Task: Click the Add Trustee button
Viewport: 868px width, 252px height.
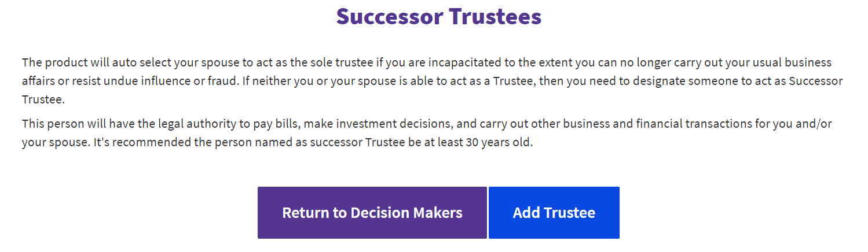Action: pyautogui.click(x=554, y=213)
